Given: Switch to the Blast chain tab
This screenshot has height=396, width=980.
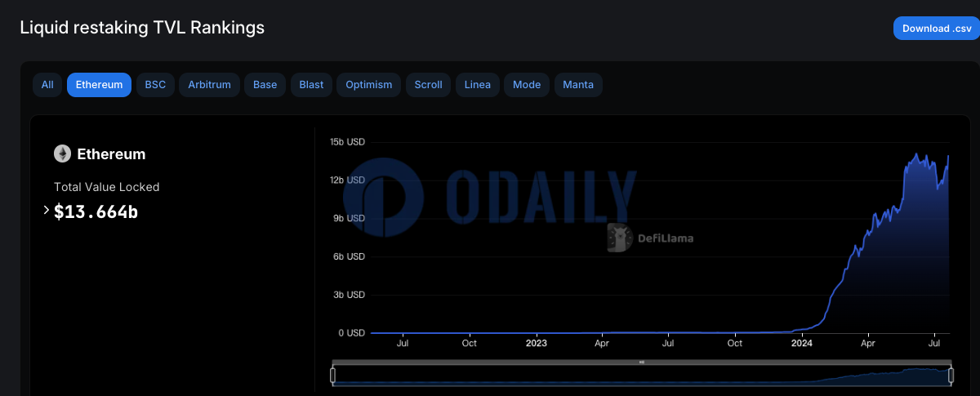Looking at the screenshot, I should [311, 85].
